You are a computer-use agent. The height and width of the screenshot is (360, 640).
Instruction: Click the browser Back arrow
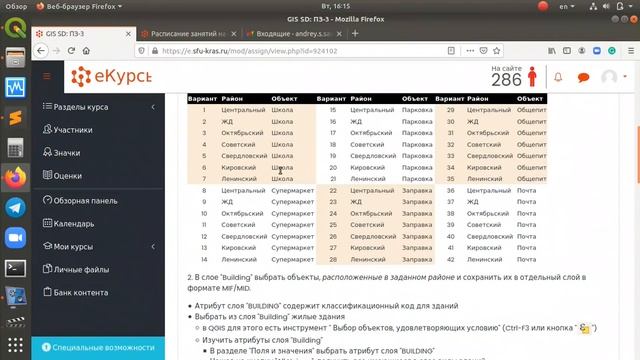click(41, 51)
